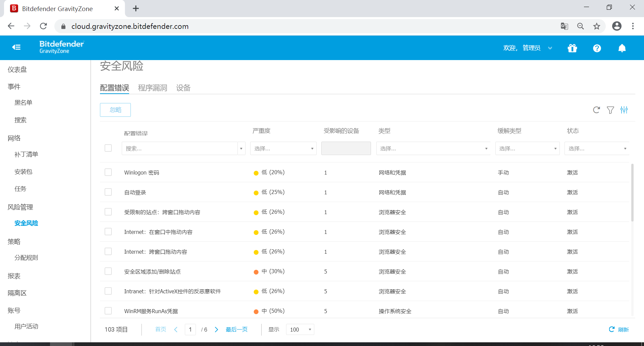
Task: Go to previous page with left chevron
Action: pyautogui.click(x=176, y=330)
